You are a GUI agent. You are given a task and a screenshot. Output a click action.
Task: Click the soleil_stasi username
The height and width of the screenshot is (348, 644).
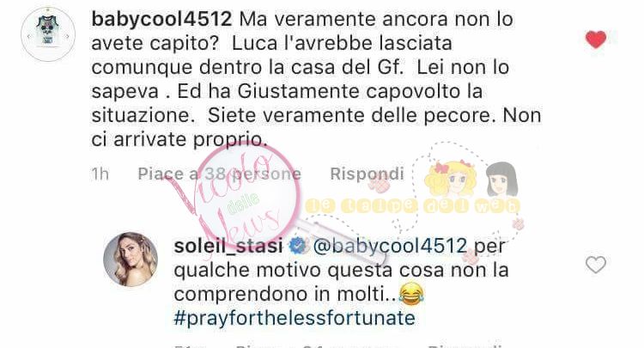click(228, 246)
